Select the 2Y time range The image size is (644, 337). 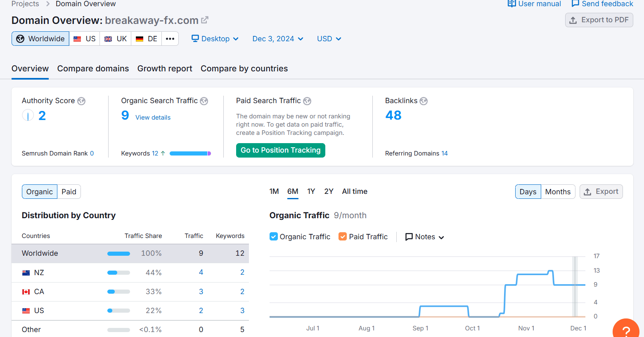tap(329, 191)
